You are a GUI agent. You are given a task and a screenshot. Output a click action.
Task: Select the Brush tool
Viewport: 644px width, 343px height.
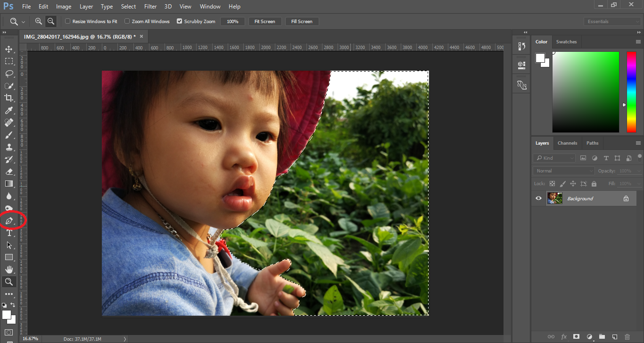tap(9, 135)
